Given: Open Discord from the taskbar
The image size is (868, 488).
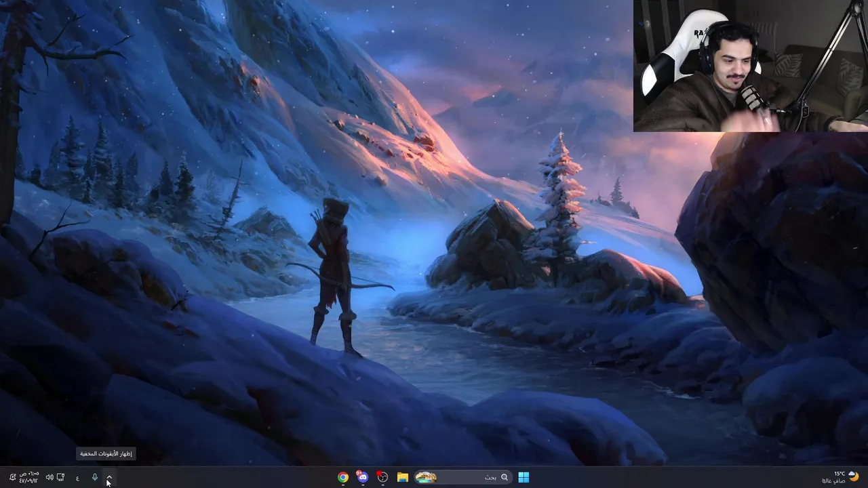Looking at the screenshot, I should [x=363, y=477].
